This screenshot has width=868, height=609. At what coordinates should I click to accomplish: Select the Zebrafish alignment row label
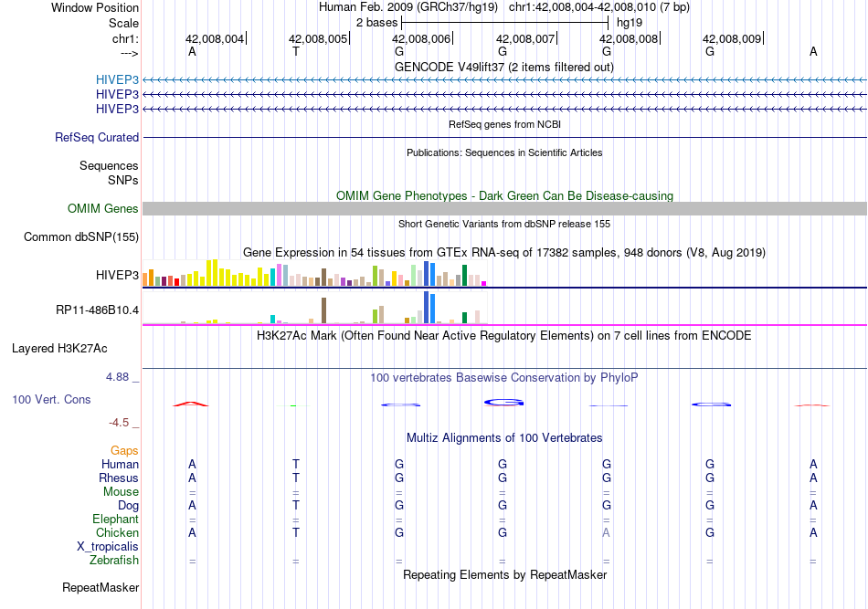114,561
